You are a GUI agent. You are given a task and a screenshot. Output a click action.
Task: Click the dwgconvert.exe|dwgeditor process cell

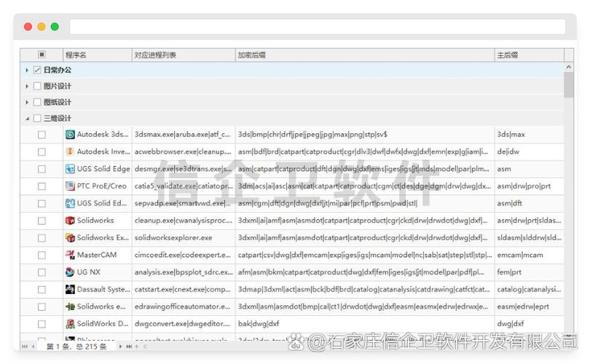[x=184, y=324]
